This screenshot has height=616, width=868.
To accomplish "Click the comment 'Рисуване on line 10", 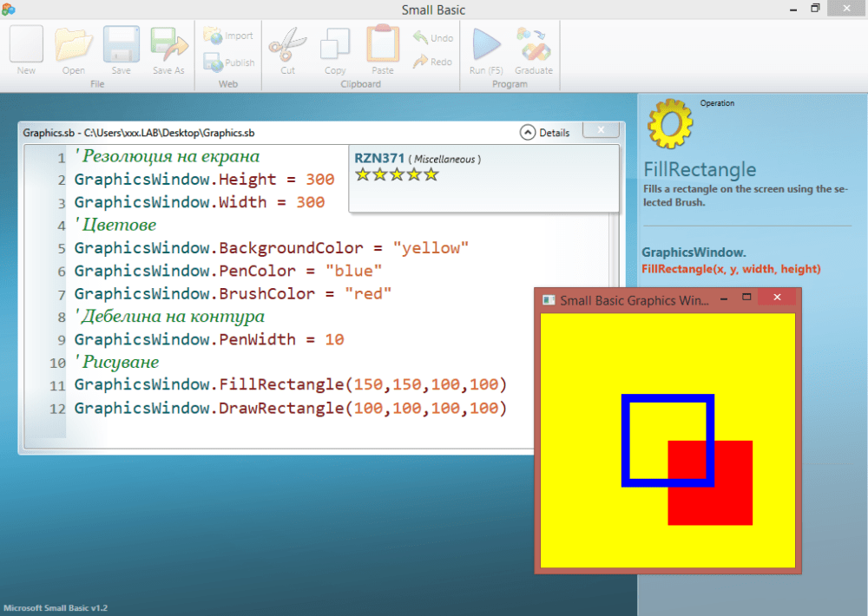I will 117,362.
